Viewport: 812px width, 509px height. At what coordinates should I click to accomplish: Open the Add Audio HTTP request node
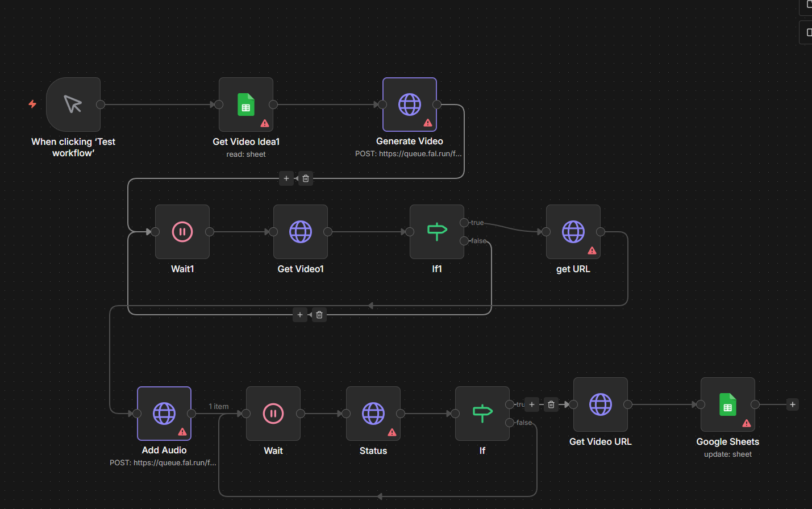pos(164,414)
